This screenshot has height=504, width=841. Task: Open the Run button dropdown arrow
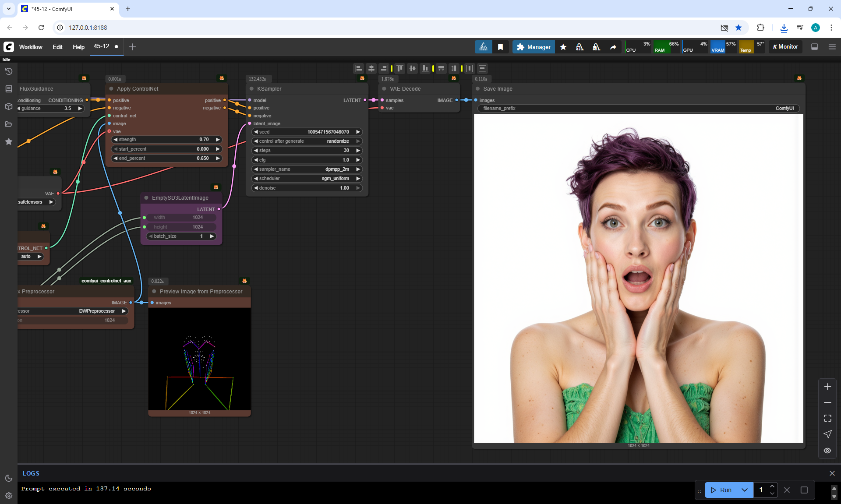[x=744, y=490]
